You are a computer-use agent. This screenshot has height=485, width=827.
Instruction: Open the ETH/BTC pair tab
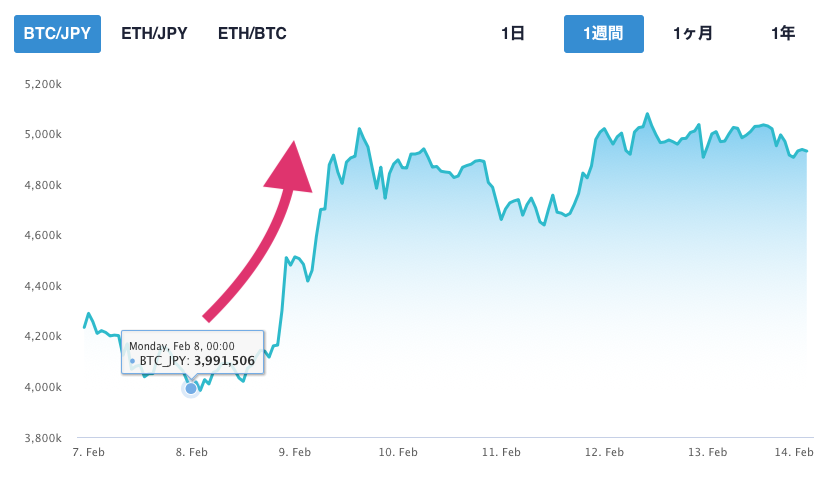tap(252, 34)
